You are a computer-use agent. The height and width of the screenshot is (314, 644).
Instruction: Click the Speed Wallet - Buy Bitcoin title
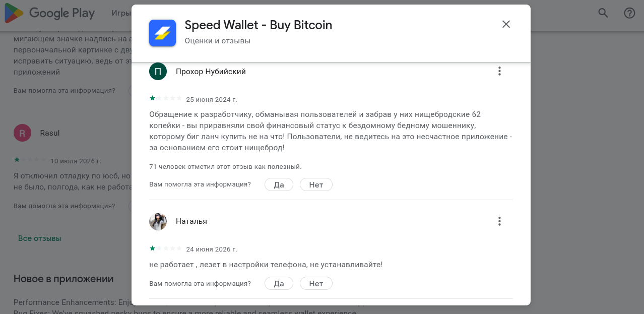click(259, 25)
